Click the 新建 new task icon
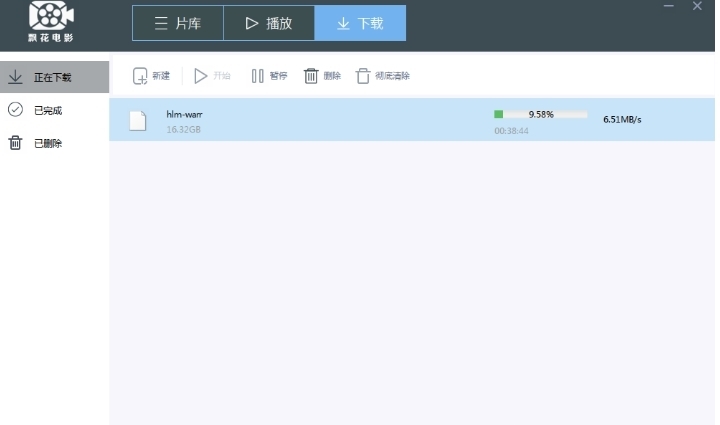This screenshot has width=720, height=425. click(140, 76)
